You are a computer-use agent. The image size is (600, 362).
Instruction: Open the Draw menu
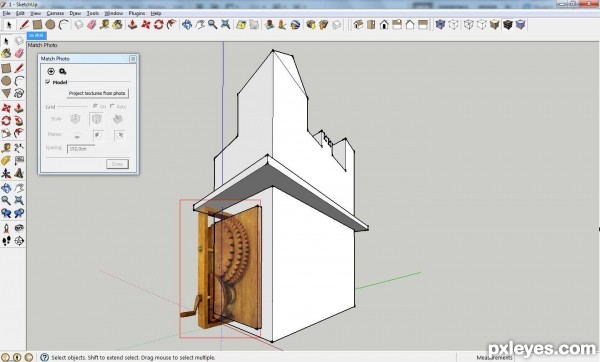pos(75,13)
